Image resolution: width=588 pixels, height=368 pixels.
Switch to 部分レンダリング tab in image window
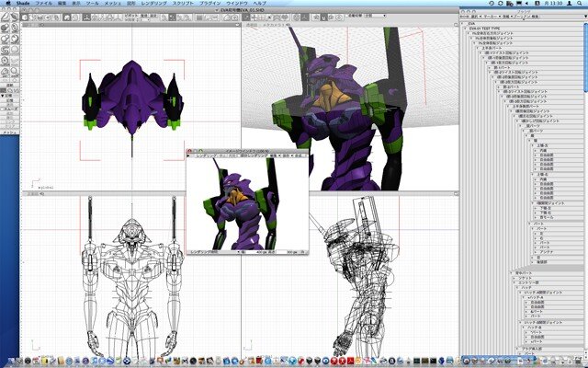(254, 155)
